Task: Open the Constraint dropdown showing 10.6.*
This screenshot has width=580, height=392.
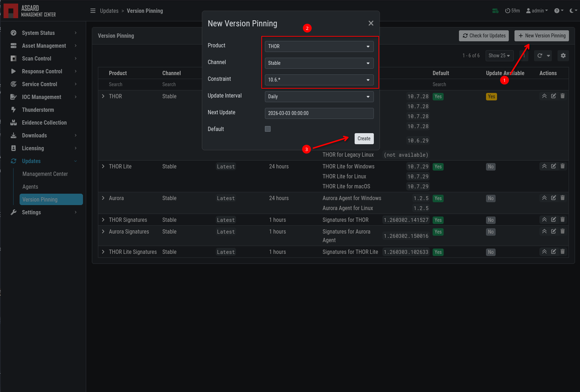Action: click(x=319, y=80)
